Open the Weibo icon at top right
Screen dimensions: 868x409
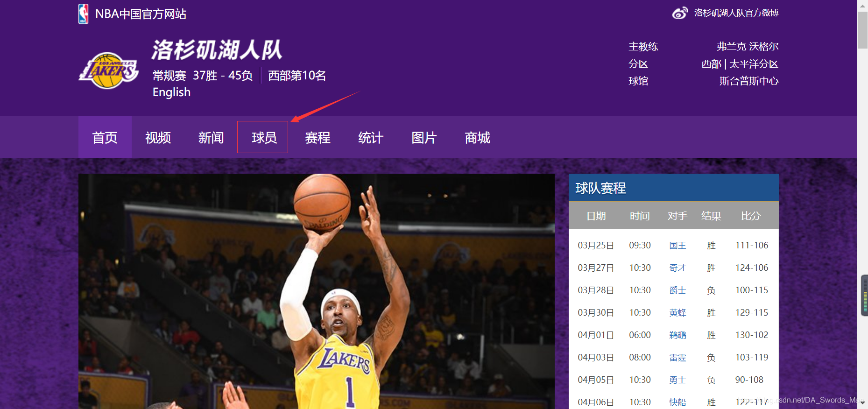[x=680, y=13]
